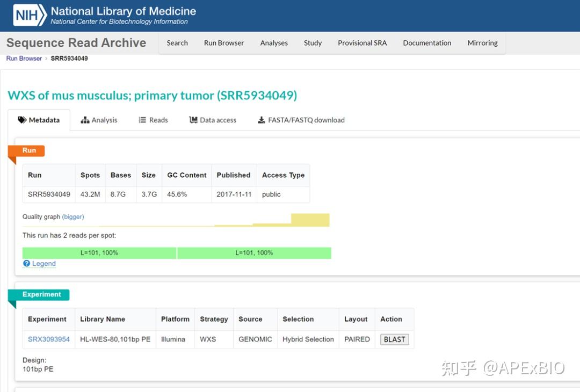The image size is (580, 392).
Task: Select the Analyses navigation item
Action: (x=274, y=43)
